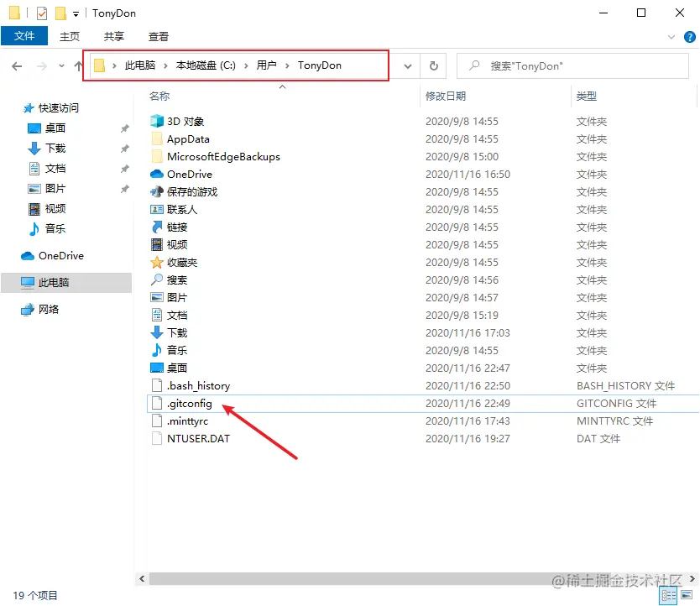Expand the ribbon with the chevron
Viewport: 700px width, 606px height.
671,37
